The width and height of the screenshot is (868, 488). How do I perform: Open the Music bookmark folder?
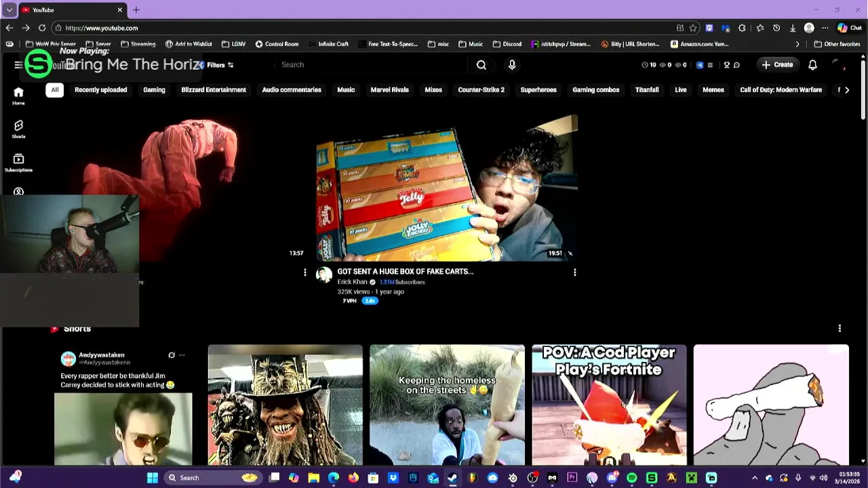471,44
